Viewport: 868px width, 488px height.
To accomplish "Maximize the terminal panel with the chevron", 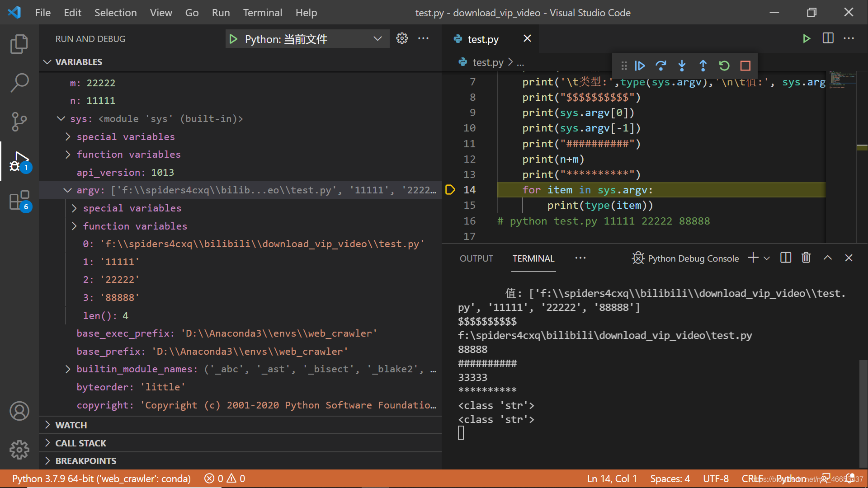I will point(828,258).
